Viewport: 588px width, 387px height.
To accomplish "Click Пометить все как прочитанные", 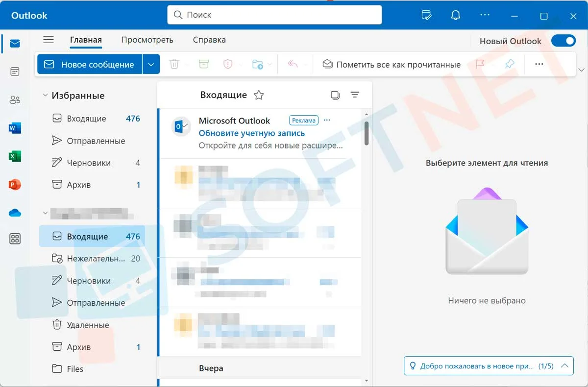I will click(x=392, y=64).
